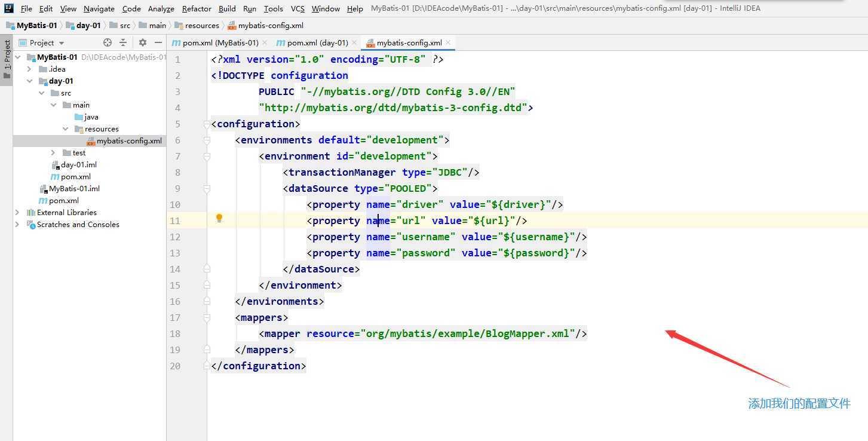Image resolution: width=868 pixels, height=441 pixels.
Task: Open the Navigate menu
Action: (99, 8)
